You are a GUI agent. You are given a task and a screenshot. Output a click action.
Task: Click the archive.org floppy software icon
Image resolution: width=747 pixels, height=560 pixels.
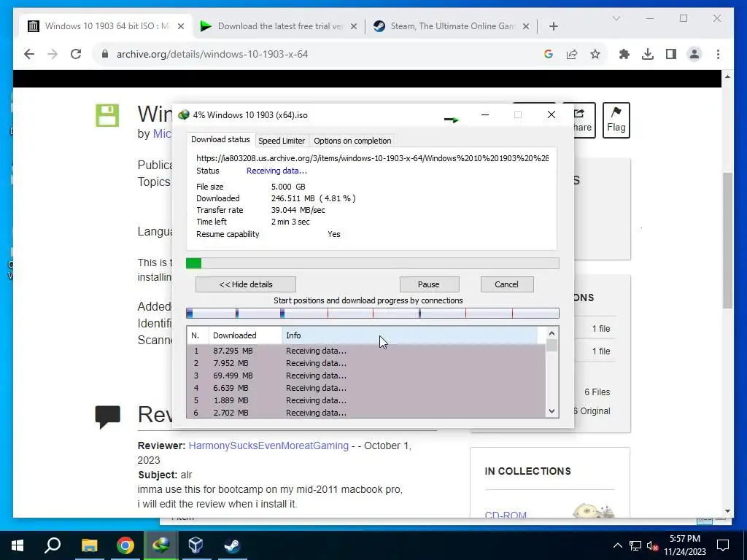107,115
